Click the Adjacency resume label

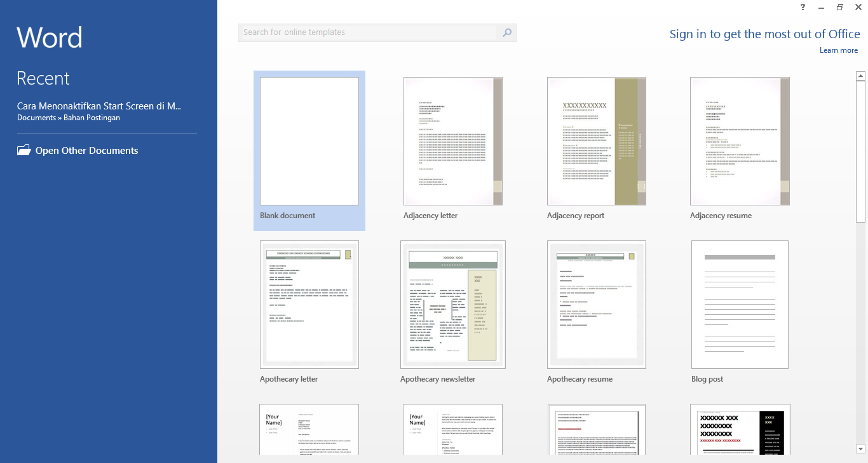(x=721, y=216)
